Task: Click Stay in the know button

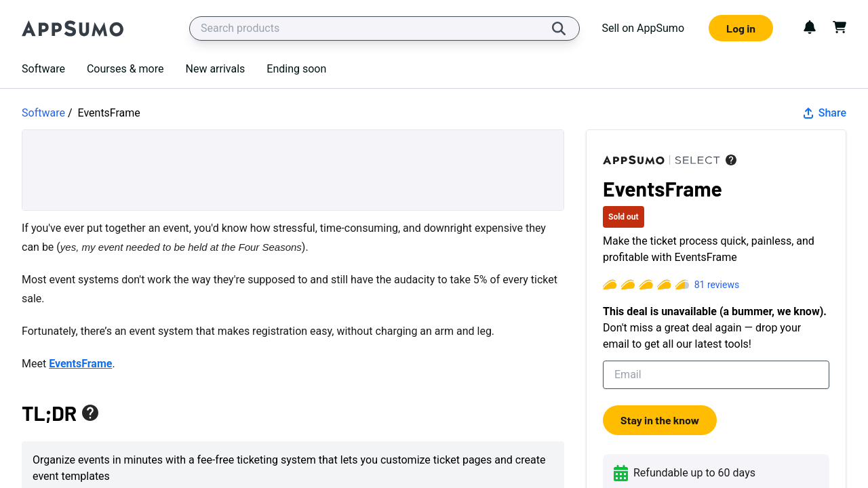Action: [660, 420]
